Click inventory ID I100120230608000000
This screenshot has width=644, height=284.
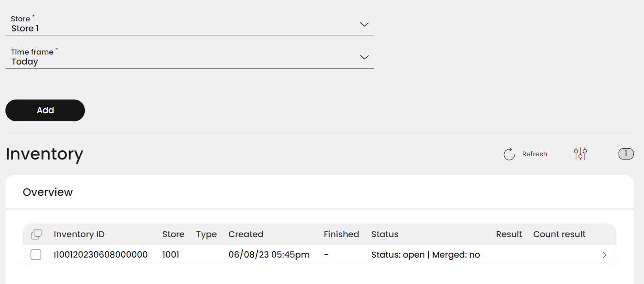pyautogui.click(x=101, y=255)
